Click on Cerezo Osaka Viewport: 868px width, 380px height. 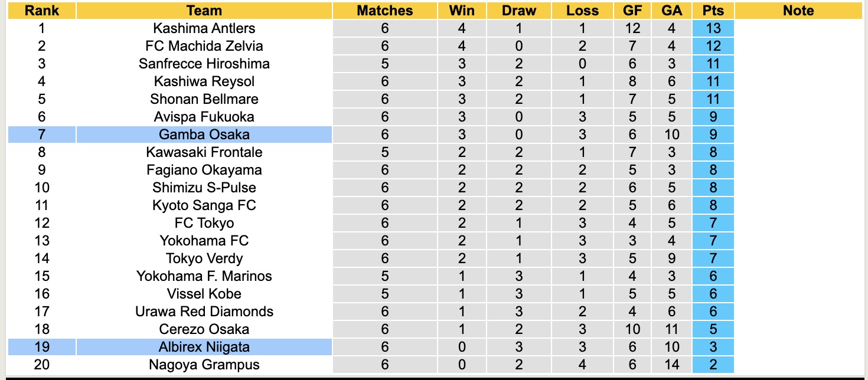point(204,329)
